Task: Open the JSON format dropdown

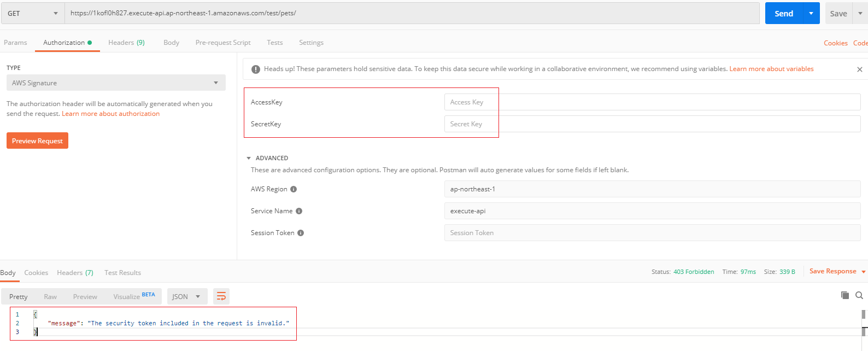Action: pos(187,296)
